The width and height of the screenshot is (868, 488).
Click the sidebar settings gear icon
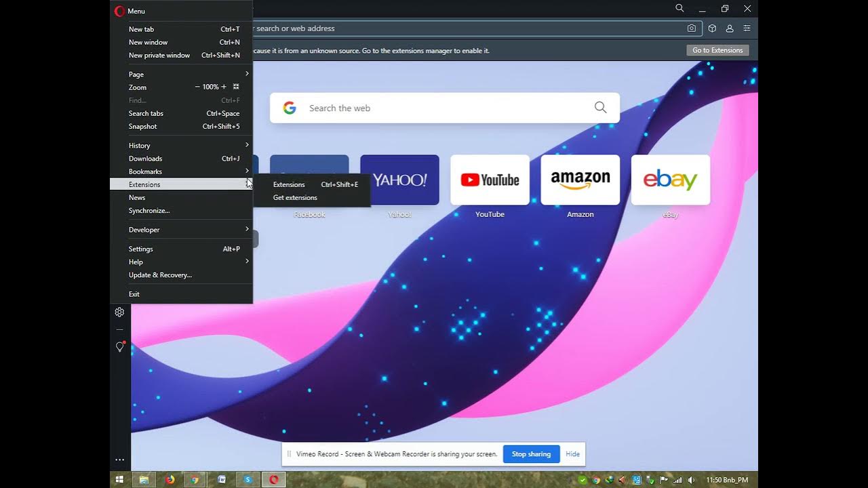tap(119, 312)
